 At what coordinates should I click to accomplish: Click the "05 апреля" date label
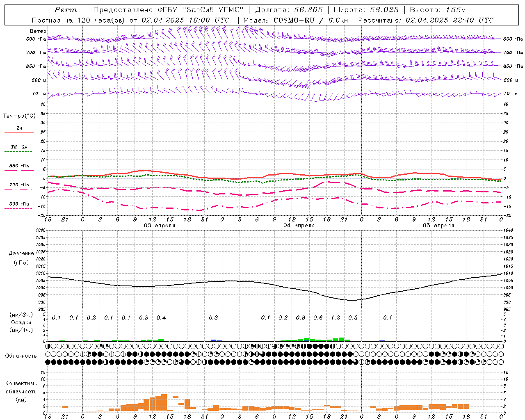pos(438,226)
